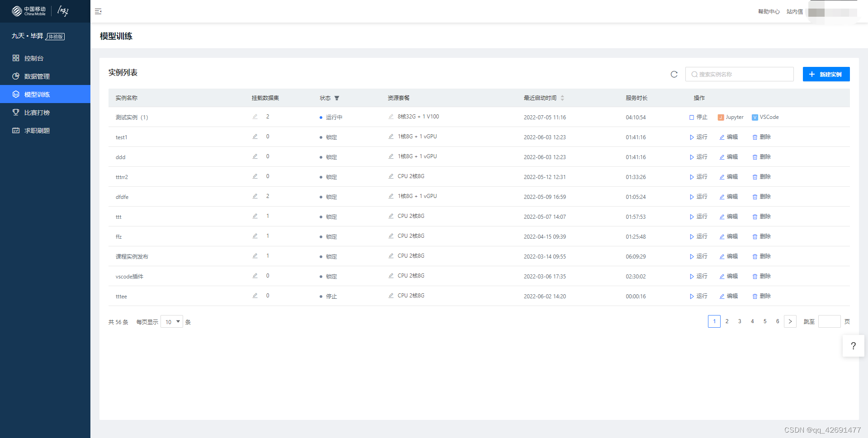
Task: Edit mounted datasets for test1 row
Action: click(255, 137)
